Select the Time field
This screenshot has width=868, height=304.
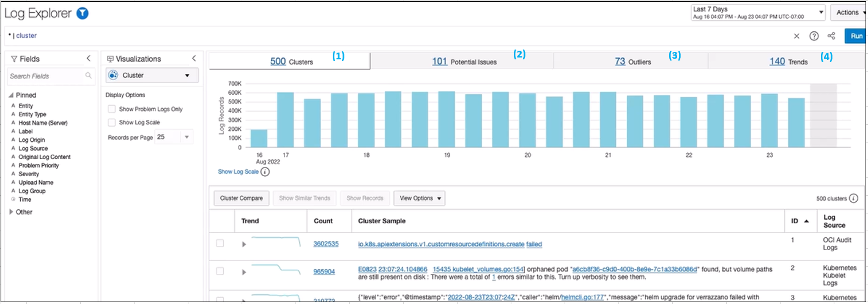pos(24,199)
